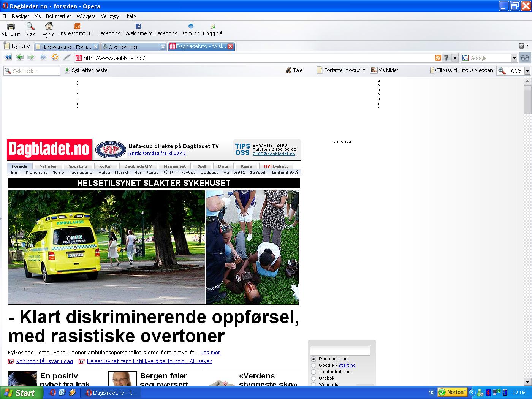The height and width of the screenshot is (399, 532).
Task: Click the Skriv ut printer icon
Action: tap(11, 26)
